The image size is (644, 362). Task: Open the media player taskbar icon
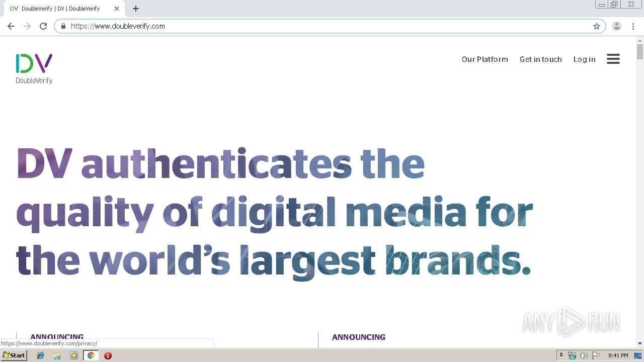pos(74,355)
